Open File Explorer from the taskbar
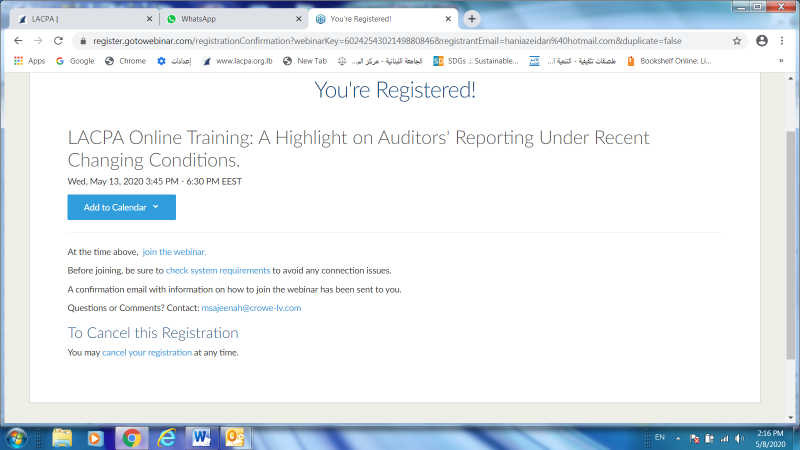 point(62,438)
